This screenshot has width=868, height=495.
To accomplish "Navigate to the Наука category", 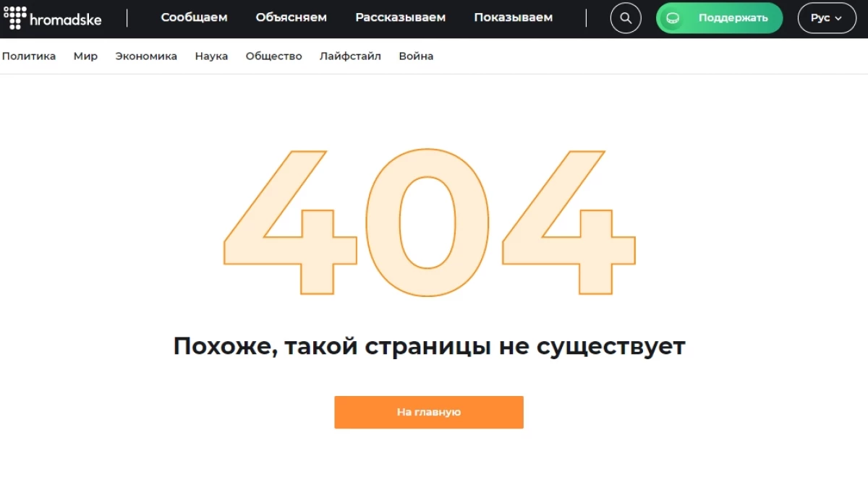I will click(211, 56).
